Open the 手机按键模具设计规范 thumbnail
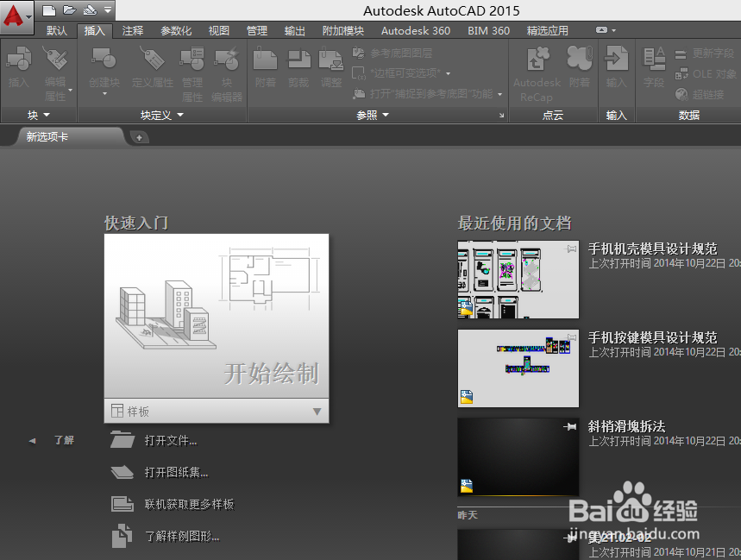 pos(518,368)
